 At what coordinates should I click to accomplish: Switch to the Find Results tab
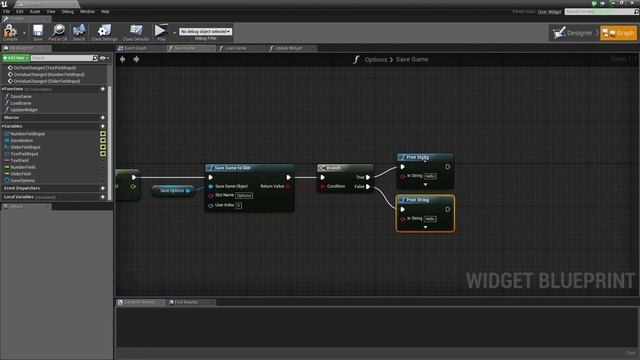tap(186, 302)
